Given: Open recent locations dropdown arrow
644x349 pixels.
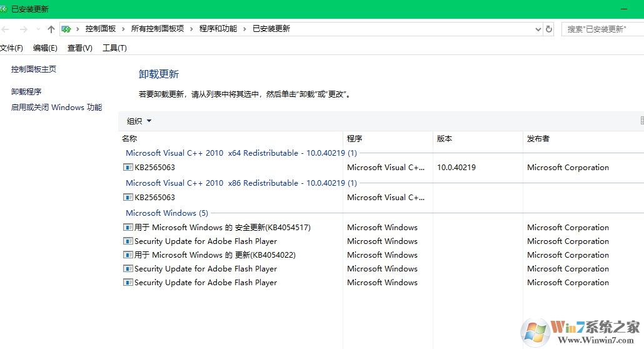Looking at the screenshot, I should click(x=38, y=29).
